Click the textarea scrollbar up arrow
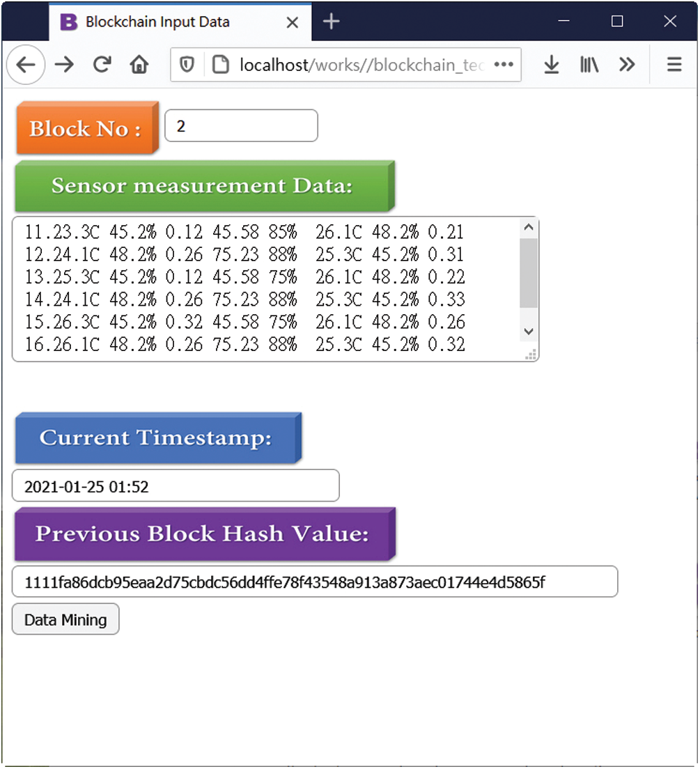This screenshot has height=769, width=700. tap(529, 227)
